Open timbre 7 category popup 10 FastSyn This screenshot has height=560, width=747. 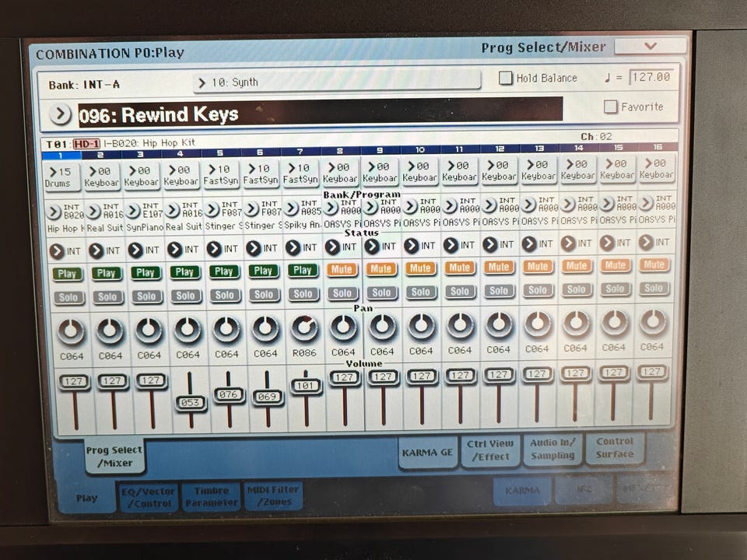(x=300, y=173)
